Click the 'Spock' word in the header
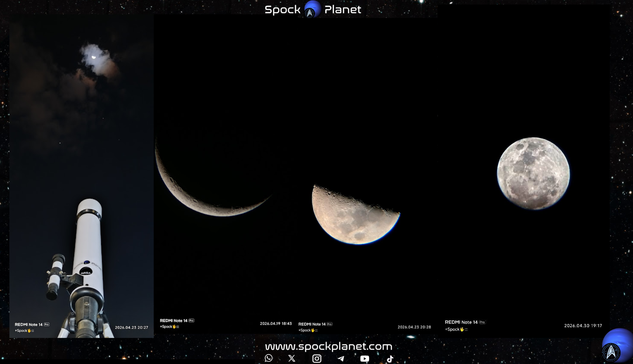Image resolution: width=633 pixels, height=364 pixels. (x=282, y=9)
